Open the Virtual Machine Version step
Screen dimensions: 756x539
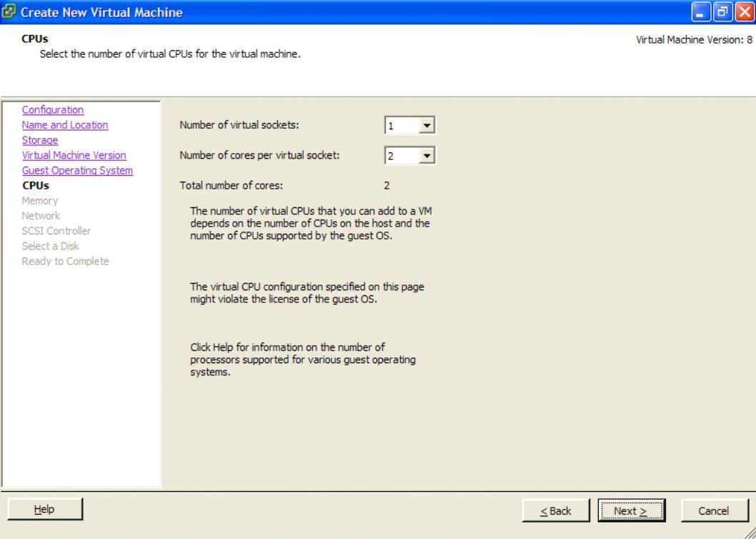pyautogui.click(x=74, y=155)
